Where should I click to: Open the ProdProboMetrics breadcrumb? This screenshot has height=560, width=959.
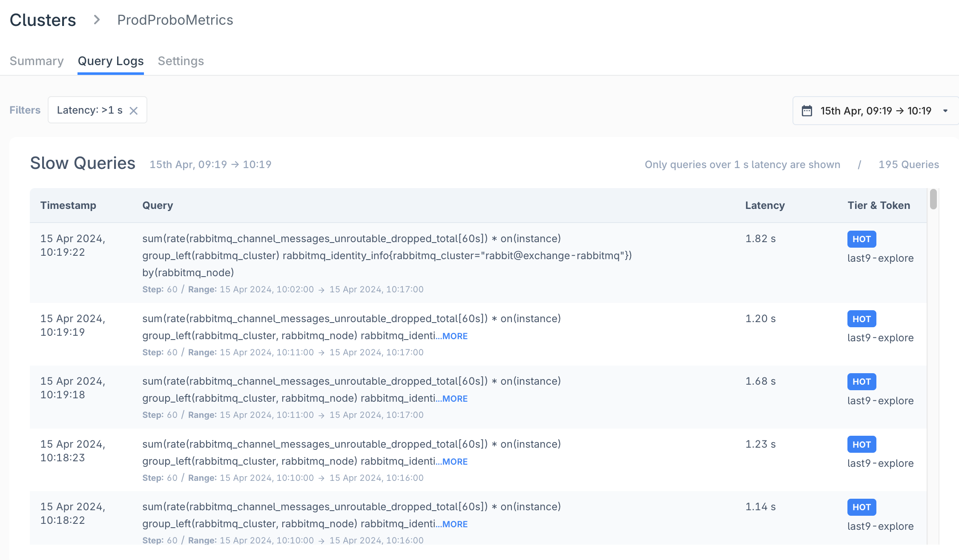[x=175, y=20]
